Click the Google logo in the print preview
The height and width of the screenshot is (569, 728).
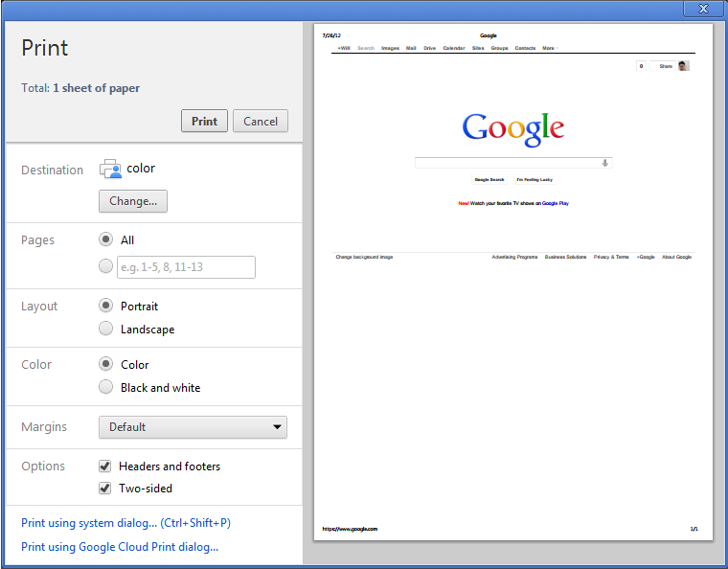512,128
